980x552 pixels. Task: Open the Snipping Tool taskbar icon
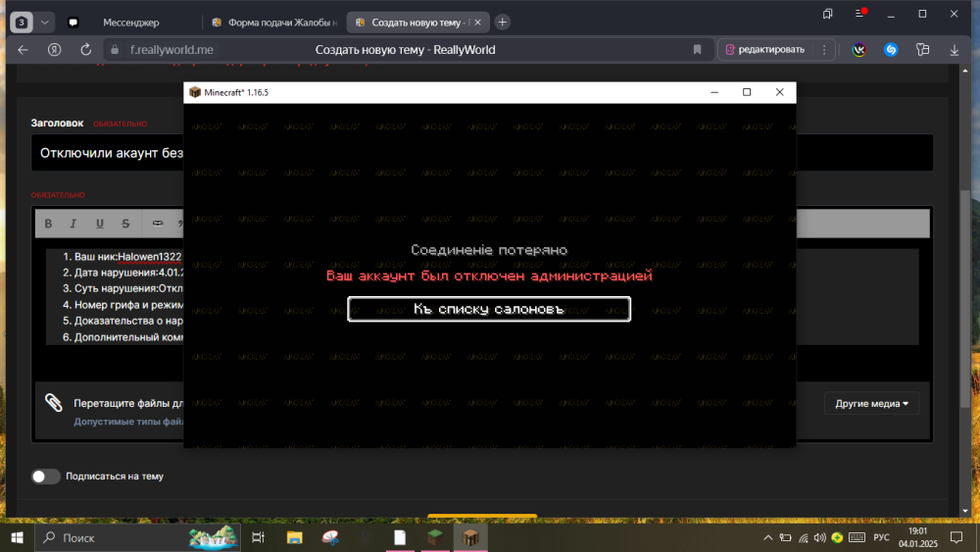[330, 537]
